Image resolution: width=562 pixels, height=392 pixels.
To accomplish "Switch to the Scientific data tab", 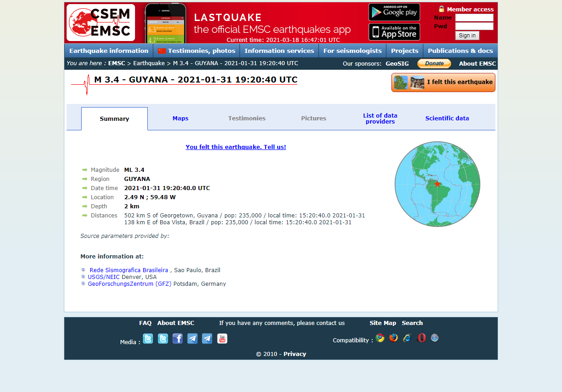I will (447, 118).
